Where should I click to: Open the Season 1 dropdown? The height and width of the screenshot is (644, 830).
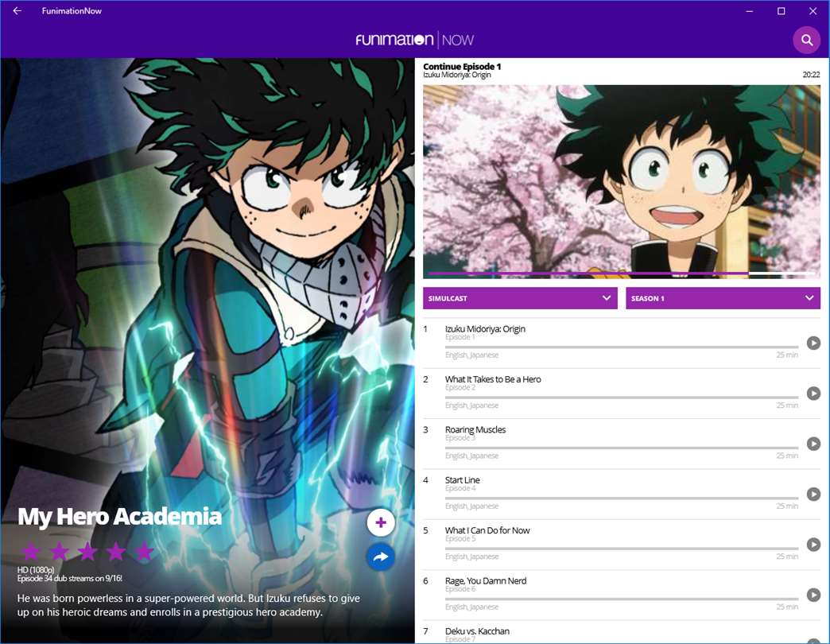click(723, 298)
